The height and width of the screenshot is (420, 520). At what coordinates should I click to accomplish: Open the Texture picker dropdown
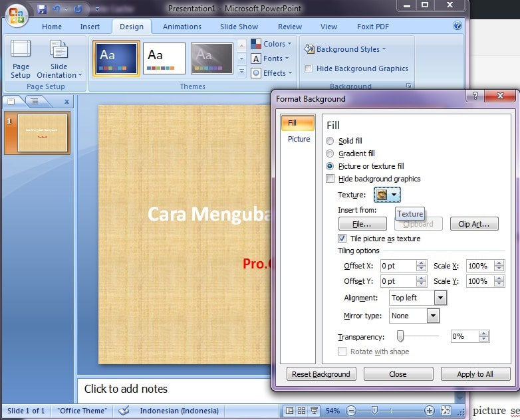pos(388,195)
